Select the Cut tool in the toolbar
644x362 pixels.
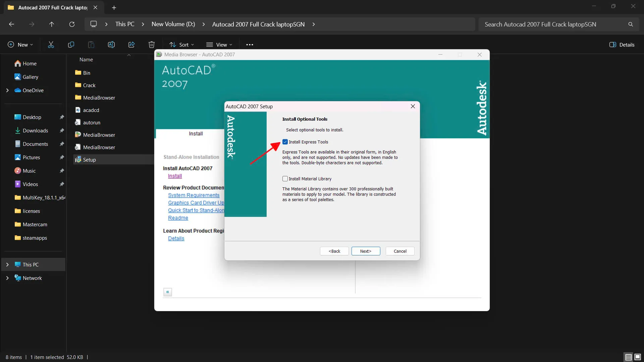coord(51,44)
